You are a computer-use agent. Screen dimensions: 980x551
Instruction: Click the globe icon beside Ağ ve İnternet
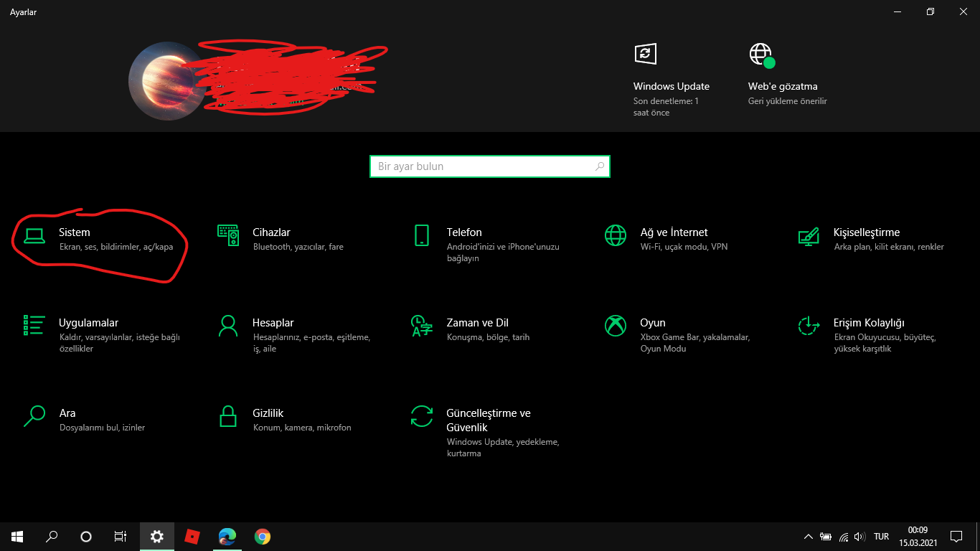[x=616, y=235]
